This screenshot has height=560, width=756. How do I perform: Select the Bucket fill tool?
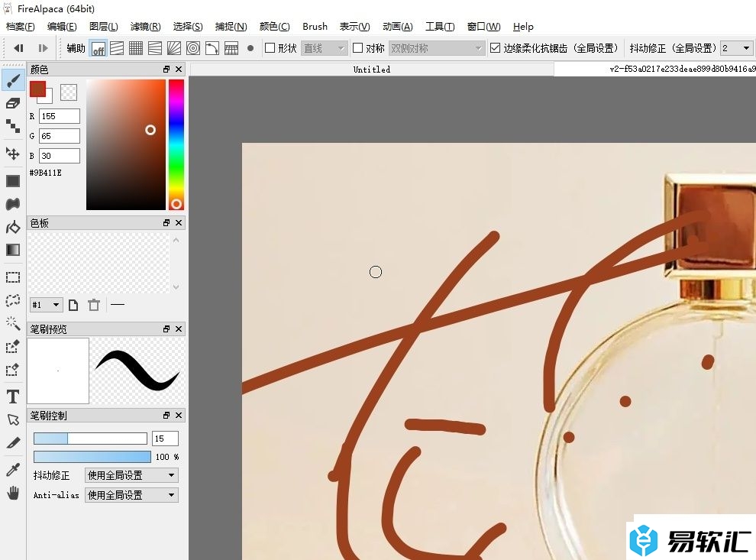pyautogui.click(x=13, y=227)
